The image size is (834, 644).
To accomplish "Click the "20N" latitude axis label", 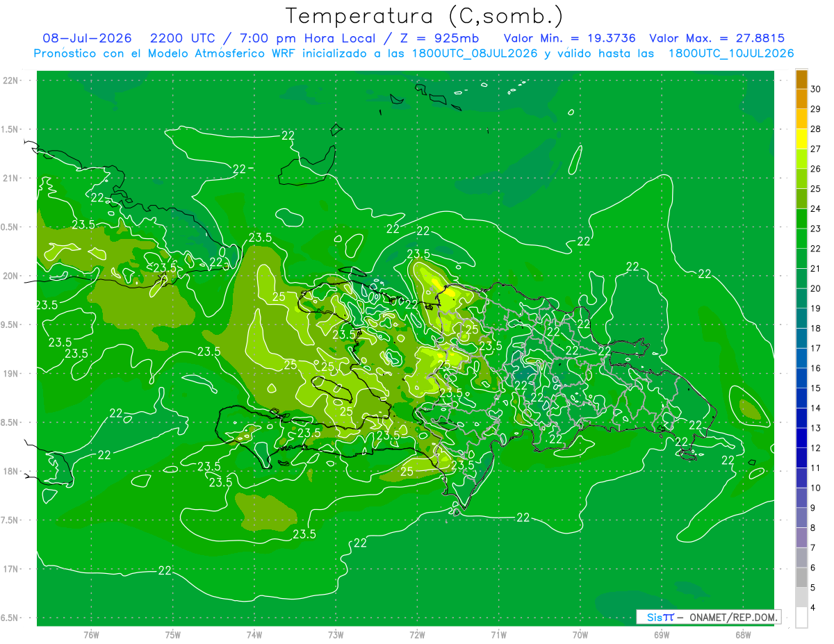I will 12,276.
